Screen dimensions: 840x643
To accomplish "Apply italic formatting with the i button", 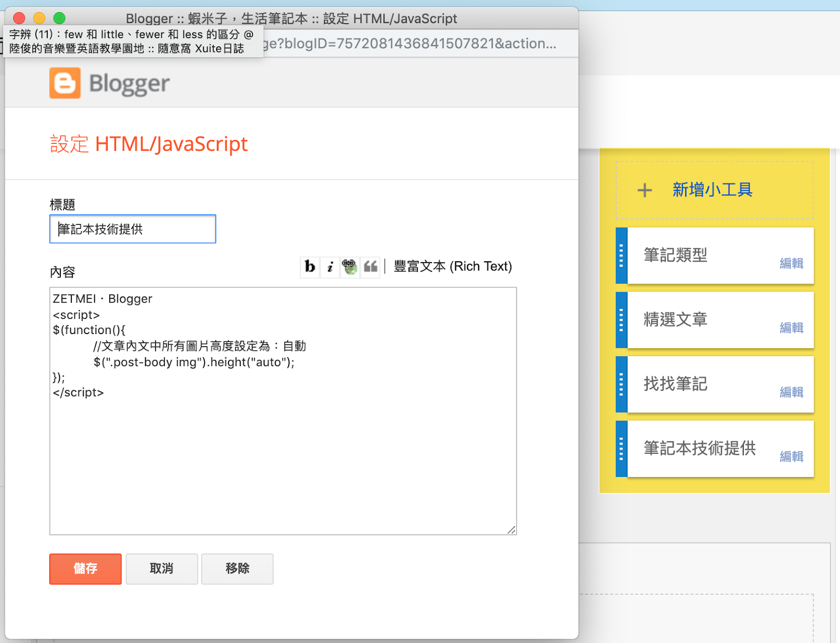I will pos(330,267).
